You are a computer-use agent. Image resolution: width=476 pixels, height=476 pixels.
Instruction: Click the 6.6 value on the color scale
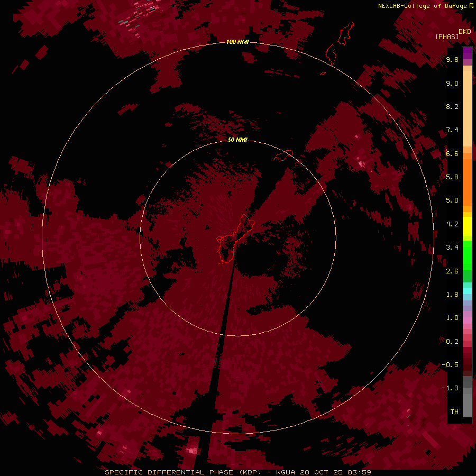tap(452, 153)
